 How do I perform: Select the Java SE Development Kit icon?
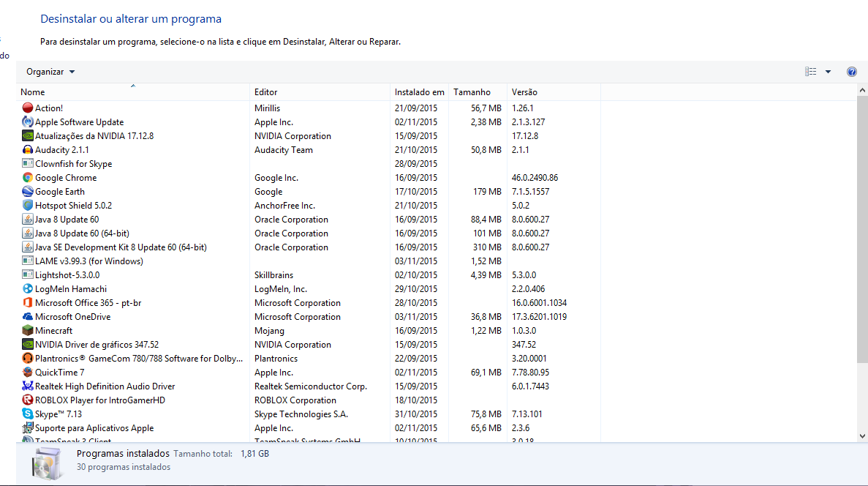click(x=27, y=247)
